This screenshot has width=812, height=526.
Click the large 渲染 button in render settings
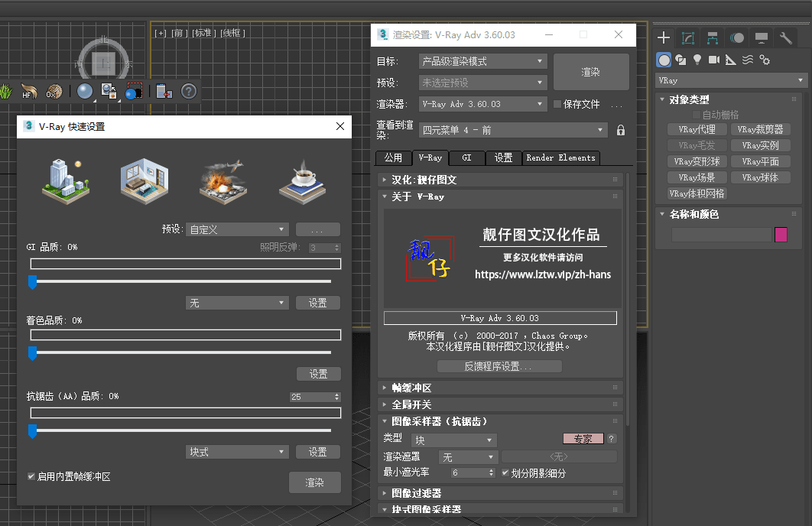coord(591,72)
